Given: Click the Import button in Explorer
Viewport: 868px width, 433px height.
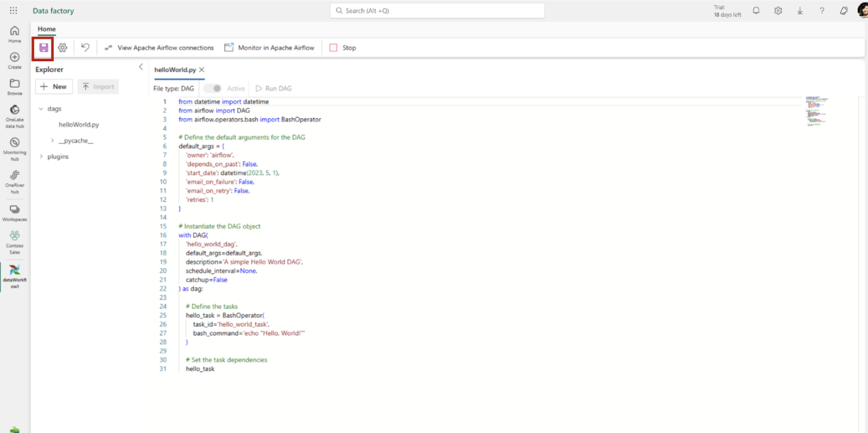Looking at the screenshot, I should [98, 87].
